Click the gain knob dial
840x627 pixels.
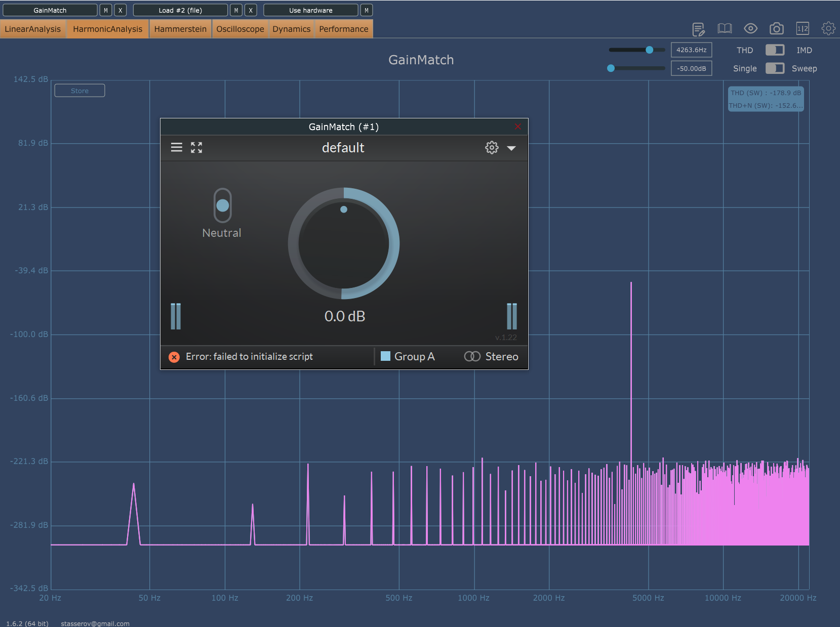pos(344,243)
